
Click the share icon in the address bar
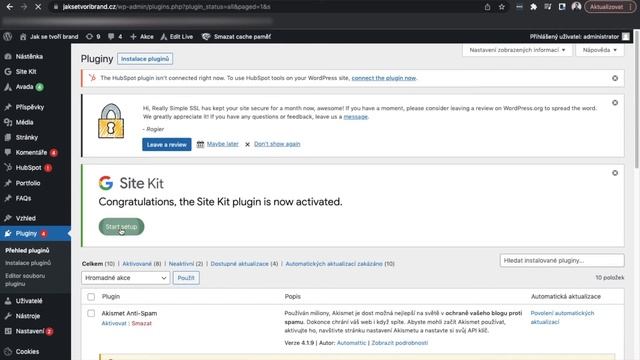click(x=487, y=7)
